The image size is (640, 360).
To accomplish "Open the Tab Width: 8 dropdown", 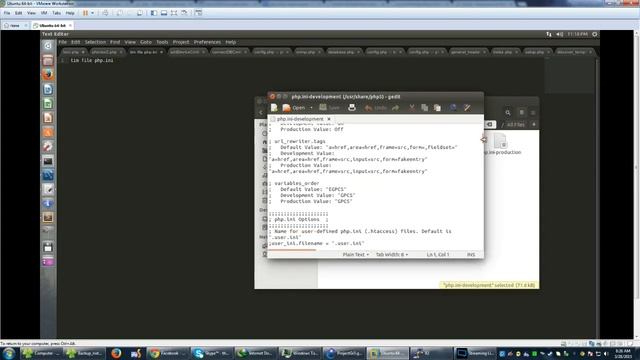I will (391, 254).
